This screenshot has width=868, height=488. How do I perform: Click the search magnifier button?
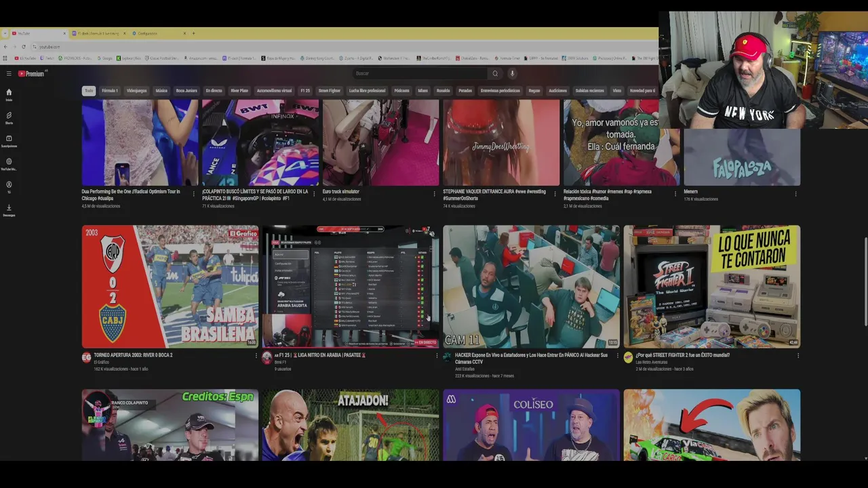[x=495, y=73]
